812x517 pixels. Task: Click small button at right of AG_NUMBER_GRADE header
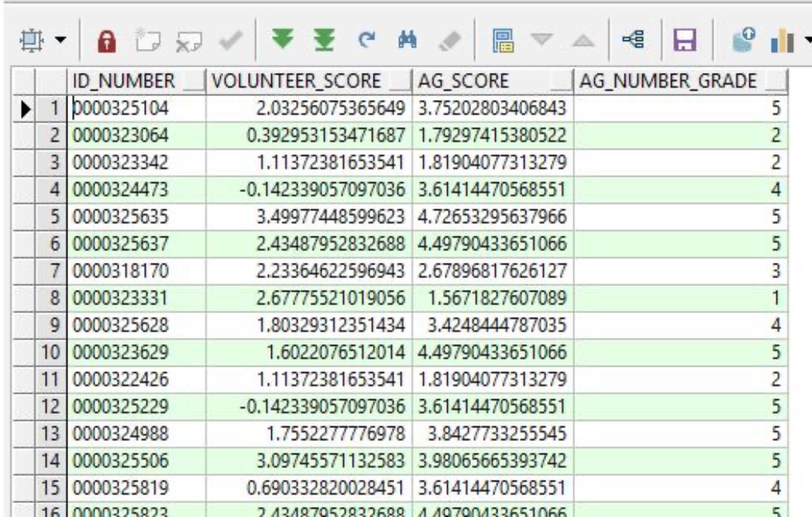[776, 81]
